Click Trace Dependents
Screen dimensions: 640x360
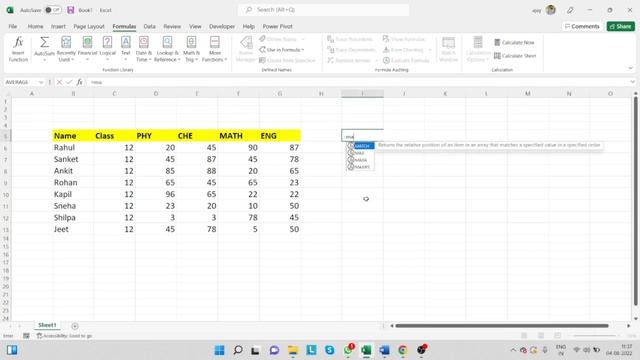pos(351,50)
